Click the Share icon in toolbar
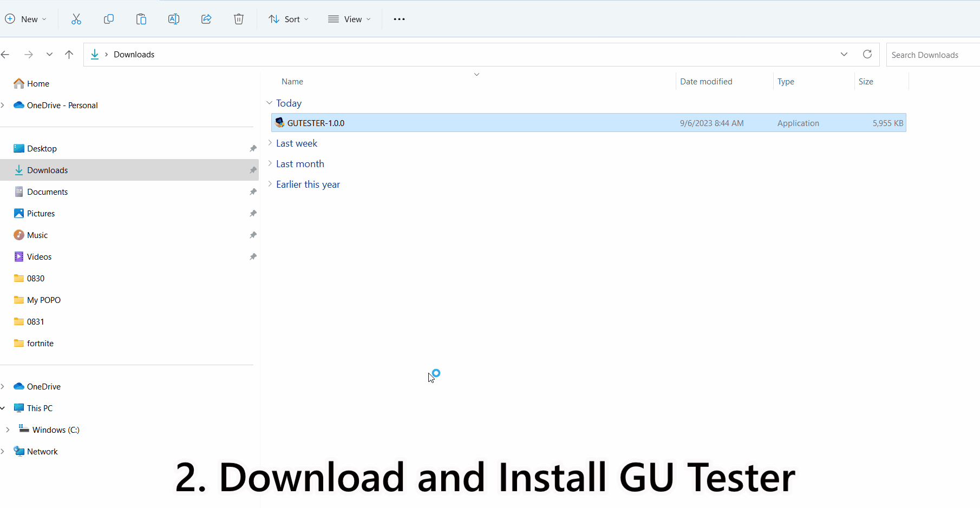 (206, 19)
